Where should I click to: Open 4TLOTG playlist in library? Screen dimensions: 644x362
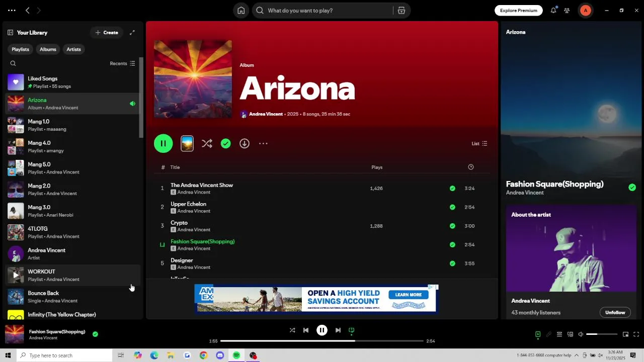click(73, 232)
